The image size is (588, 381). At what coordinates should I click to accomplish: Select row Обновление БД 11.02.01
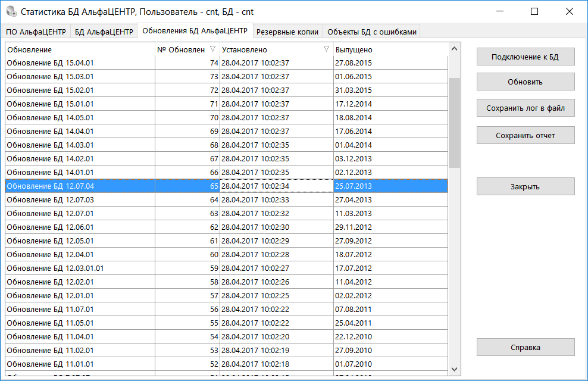point(227,350)
